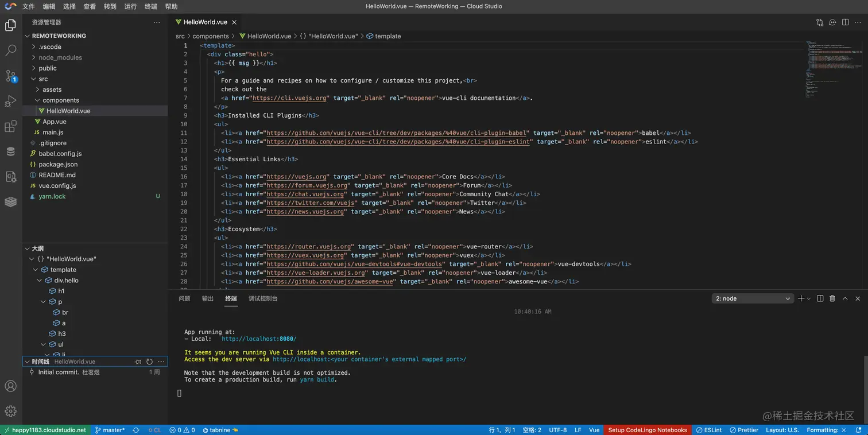Viewport: 868px width, 435px height.
Task: Maximize the terminal panel with chevron up
Action: click(x=845, y=298)
